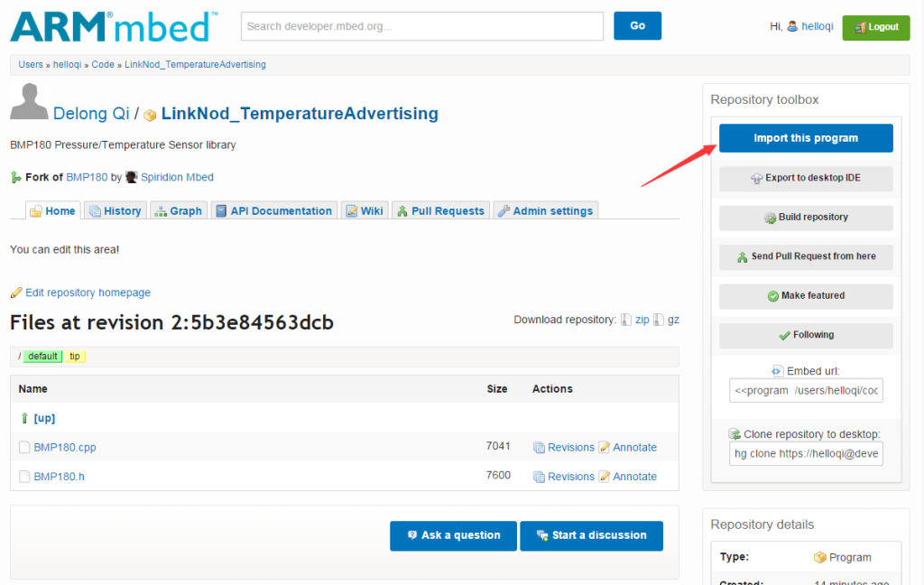
Task: Click the gz archive file icon
Action: [x=658, y=320]
